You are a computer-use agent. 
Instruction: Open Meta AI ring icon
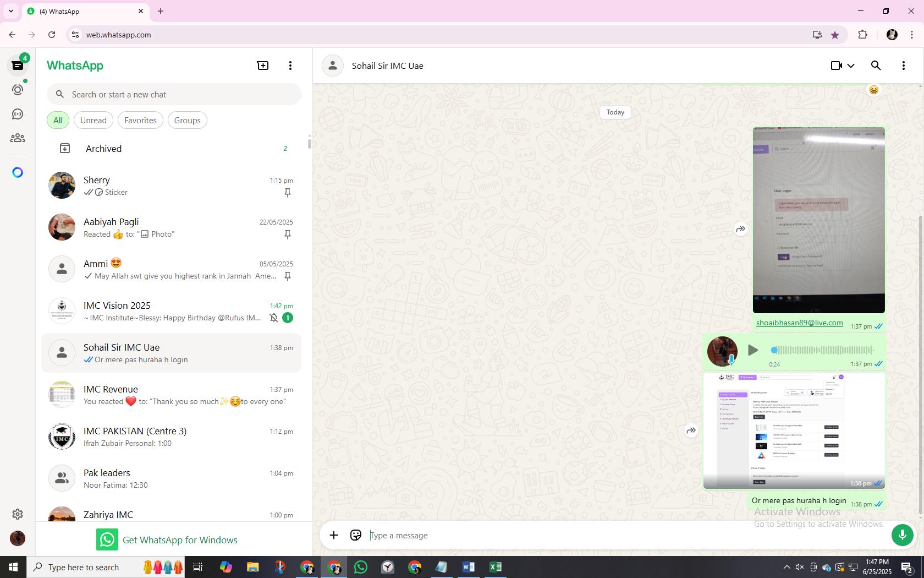pos(18,172)
